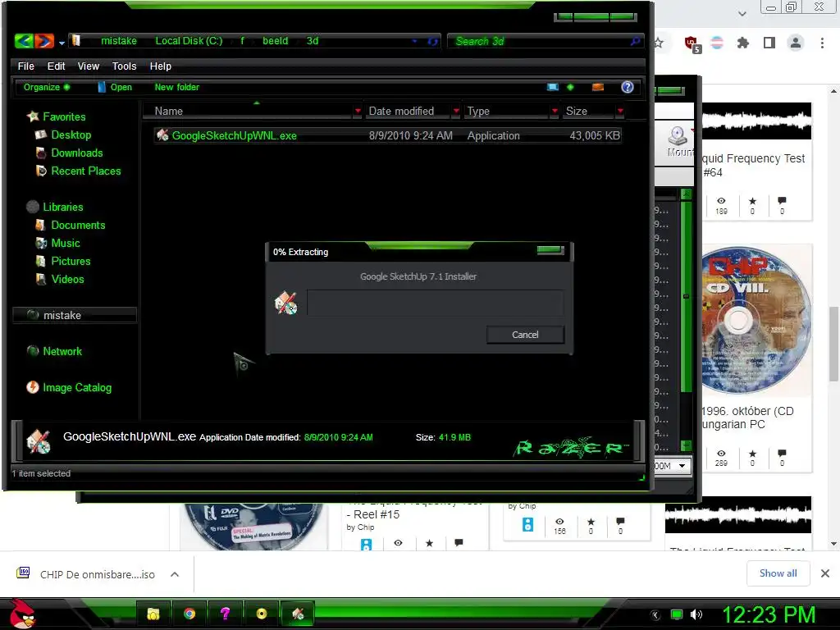Open the Type column filter arrow
The width and height of the screenshot is (840, 630).
[x=555, y=111]
